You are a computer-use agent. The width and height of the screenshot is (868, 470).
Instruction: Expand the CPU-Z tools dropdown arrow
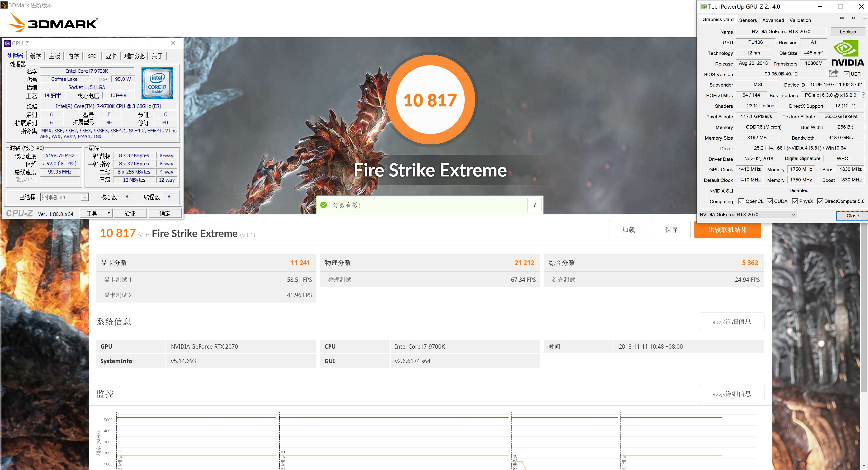pyautogui.click(x=108, y=213)
